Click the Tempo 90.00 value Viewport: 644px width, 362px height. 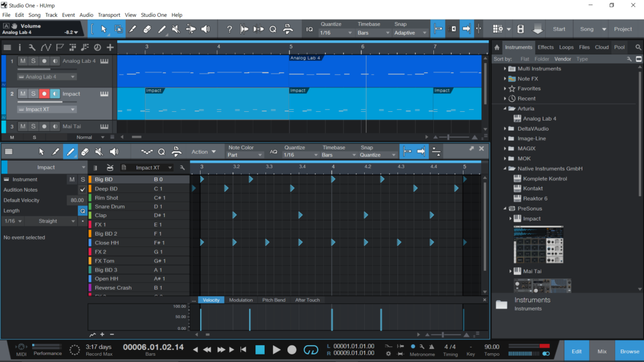[492, 347]
